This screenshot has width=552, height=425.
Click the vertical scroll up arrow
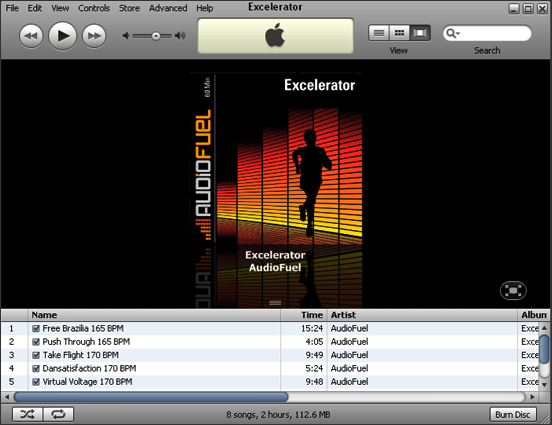[x=544, y=328]
